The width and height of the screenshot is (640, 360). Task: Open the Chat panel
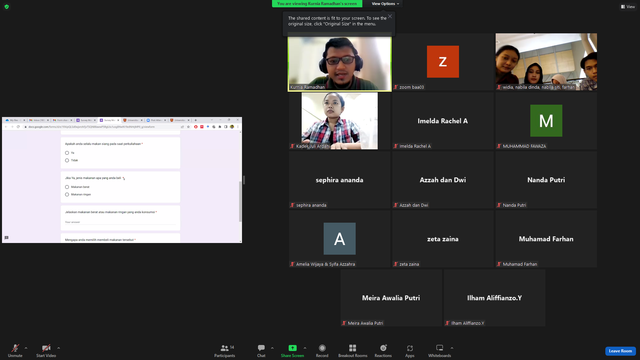[261, 350]
